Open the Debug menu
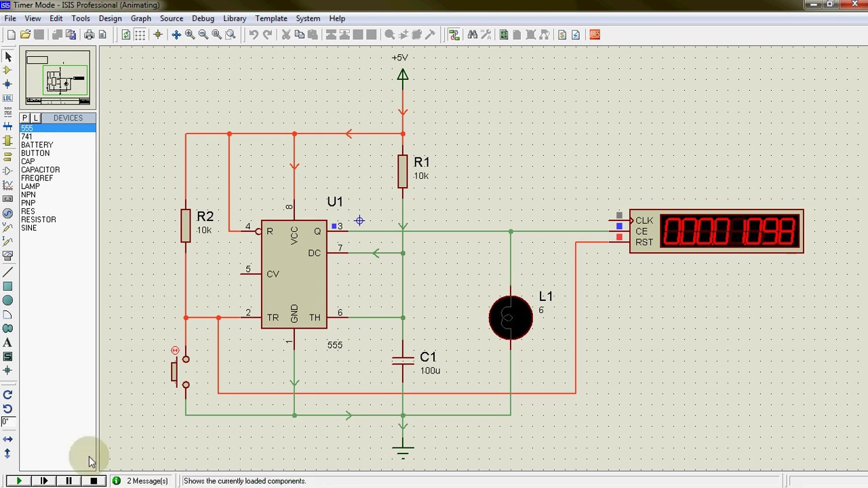The height and width of the screenshot is (488, 868). tap(203, 18)
